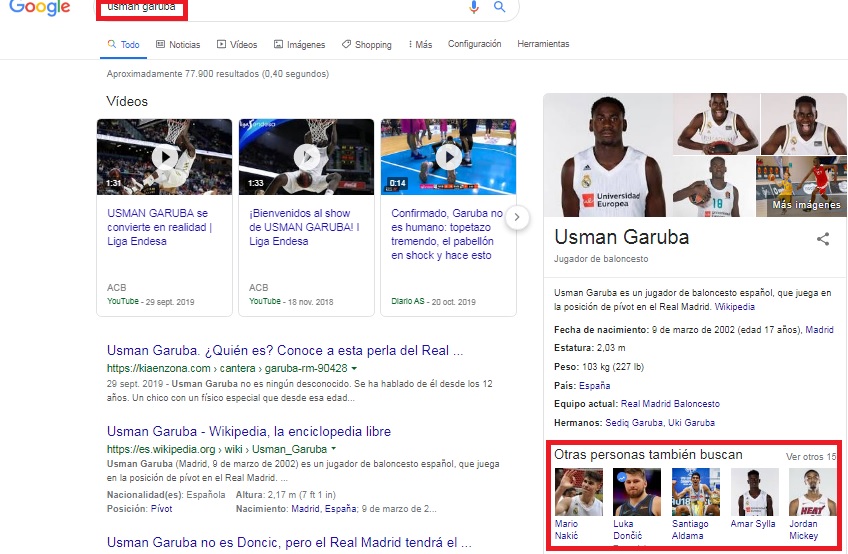Screen dimensions: 848x554
Task: Click 'Ver otros 15' link
Action: [810, 457]
